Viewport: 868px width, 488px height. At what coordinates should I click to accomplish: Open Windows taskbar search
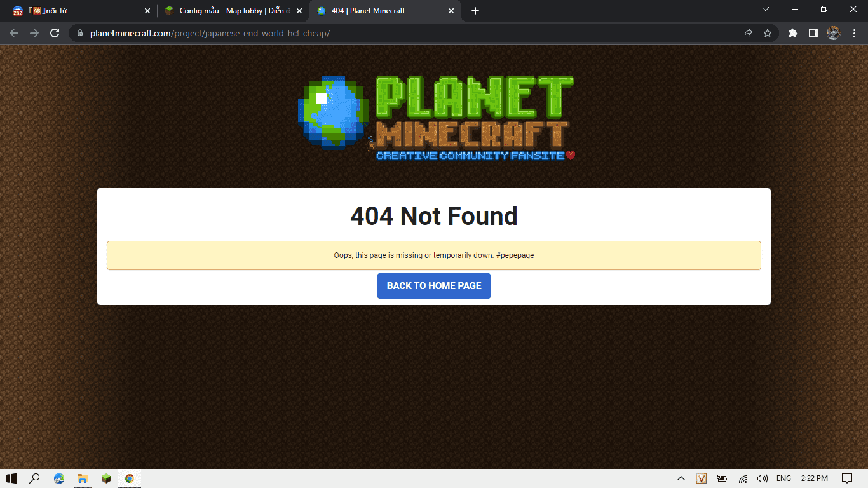(35, 478)
